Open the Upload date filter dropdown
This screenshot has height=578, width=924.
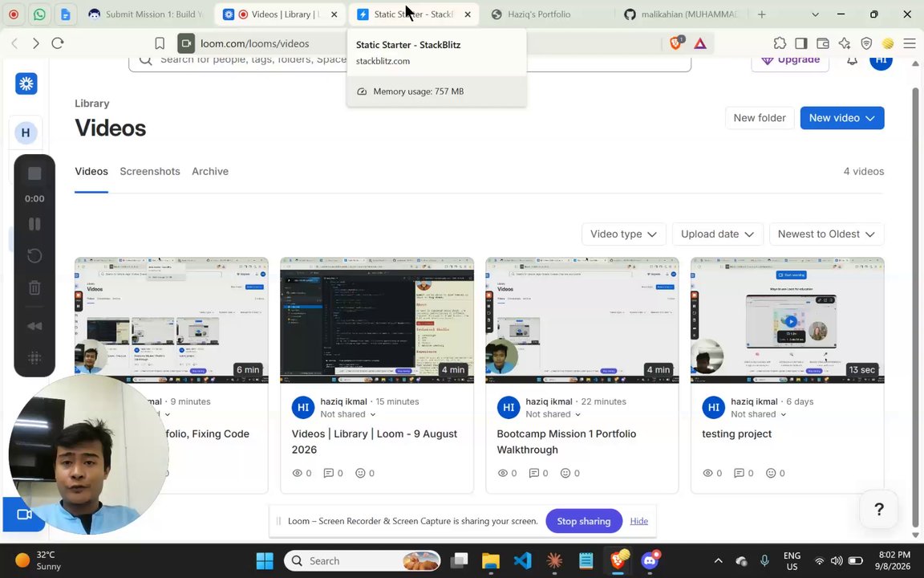pyautogui.click(x=717, y=234)
